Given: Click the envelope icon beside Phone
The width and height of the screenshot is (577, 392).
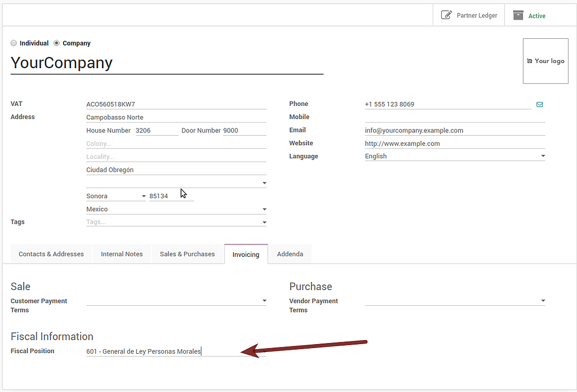Looking at the screenshot, I should tap(539, 104).
